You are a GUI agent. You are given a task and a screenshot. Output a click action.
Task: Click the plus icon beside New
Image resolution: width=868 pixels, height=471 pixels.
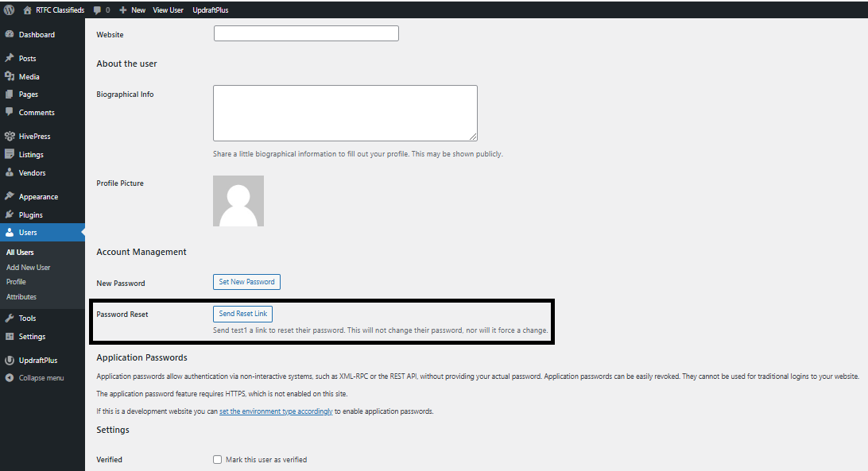tap(123, 10)
